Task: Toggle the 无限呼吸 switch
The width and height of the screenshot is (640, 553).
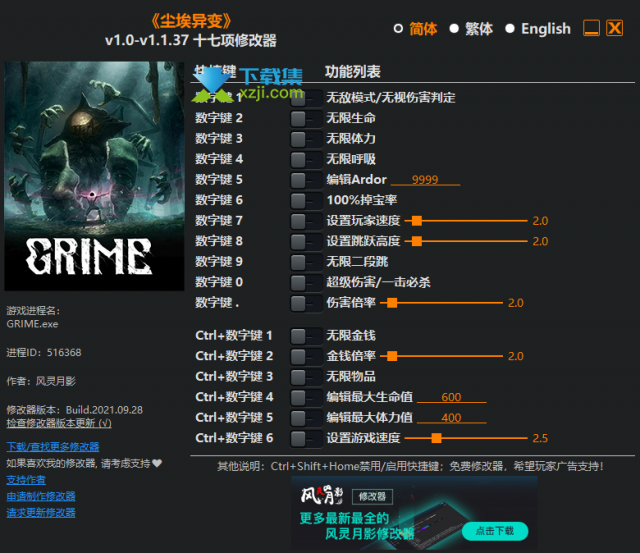Action: pos(306,160)
